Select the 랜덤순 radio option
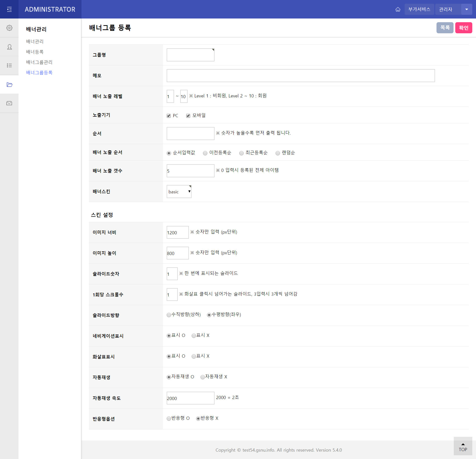476x459 pixels. 278,153
